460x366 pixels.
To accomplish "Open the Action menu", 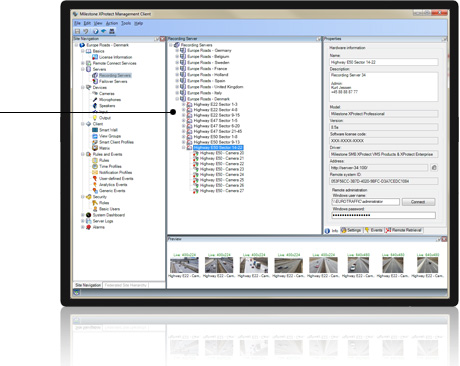I will pyautogui.click(x=112, y=23).
